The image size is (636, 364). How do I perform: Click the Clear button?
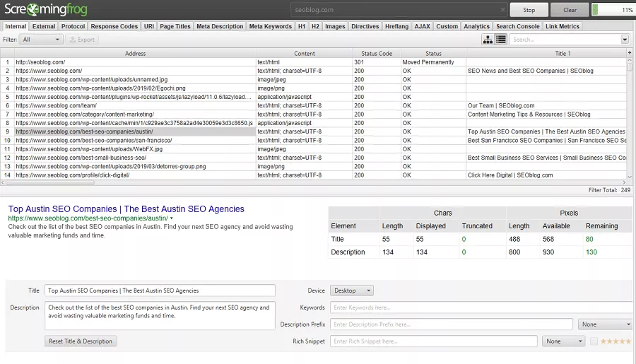570,10
